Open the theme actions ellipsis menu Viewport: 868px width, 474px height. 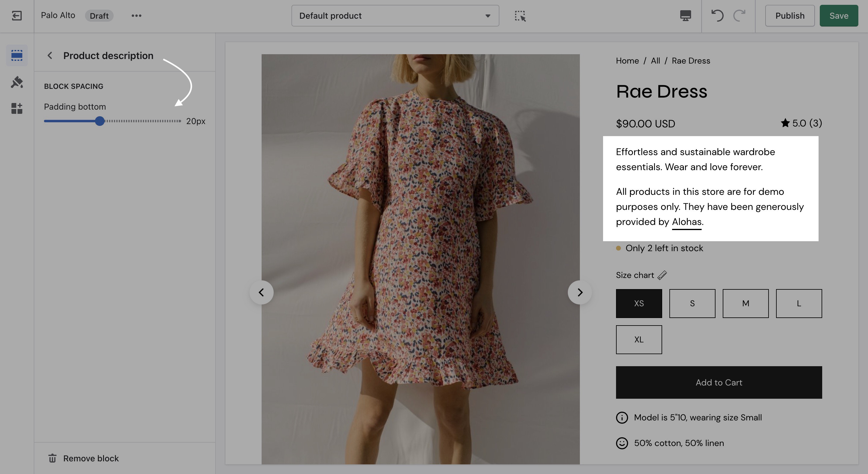(136, 15)
